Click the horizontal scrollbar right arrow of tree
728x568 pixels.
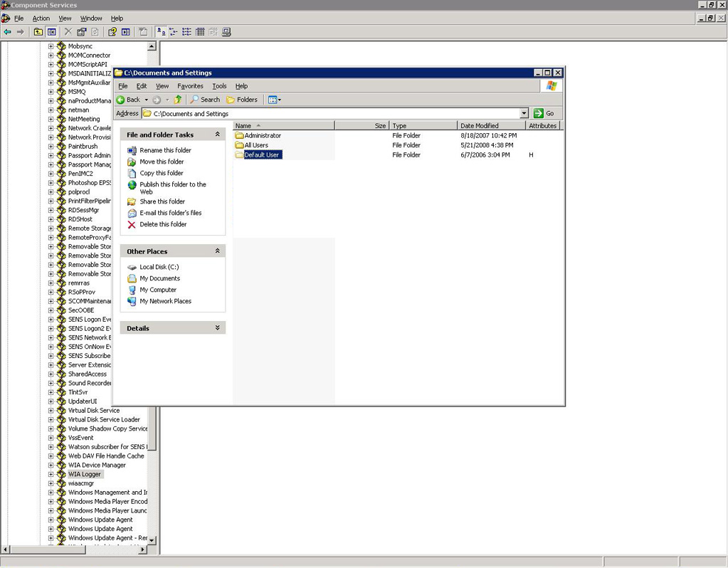click(142, 549)
